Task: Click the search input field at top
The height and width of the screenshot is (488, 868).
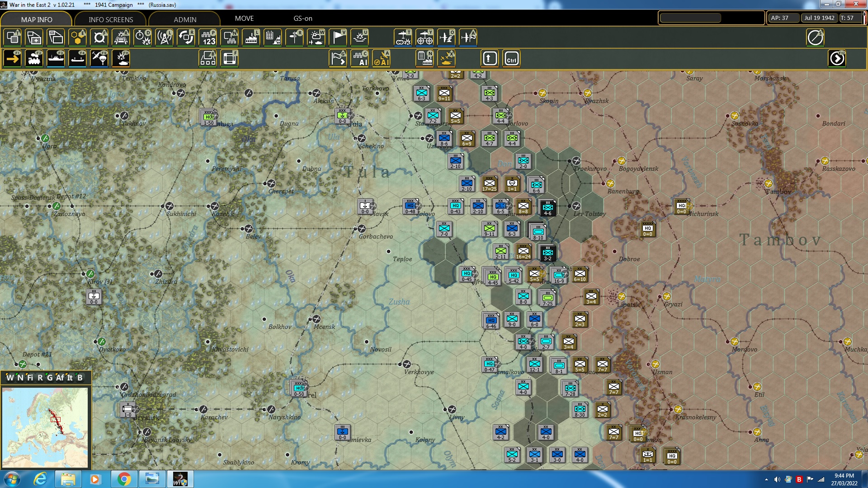Action: 690,18
